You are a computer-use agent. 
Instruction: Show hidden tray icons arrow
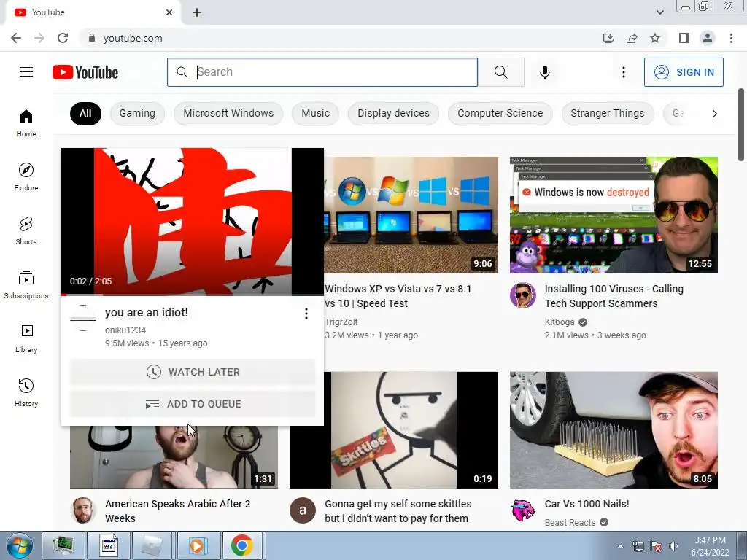(x=620, y=546)
